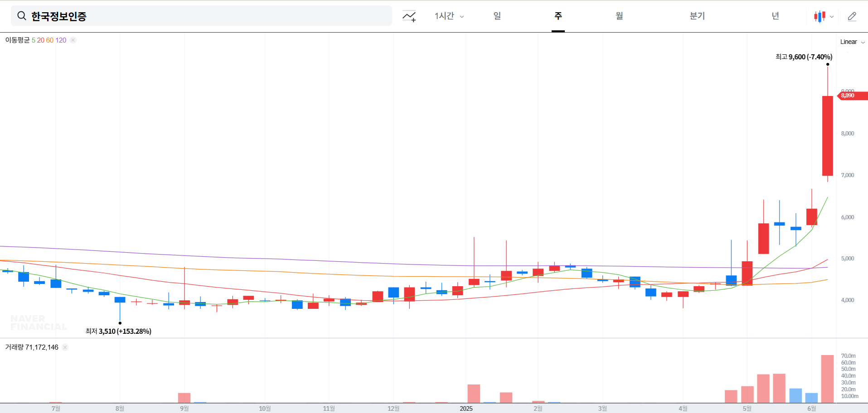This screenshot has width=868, height=413.
Task: Click the moving average 60 period value
Action: [x=50, y=40]
